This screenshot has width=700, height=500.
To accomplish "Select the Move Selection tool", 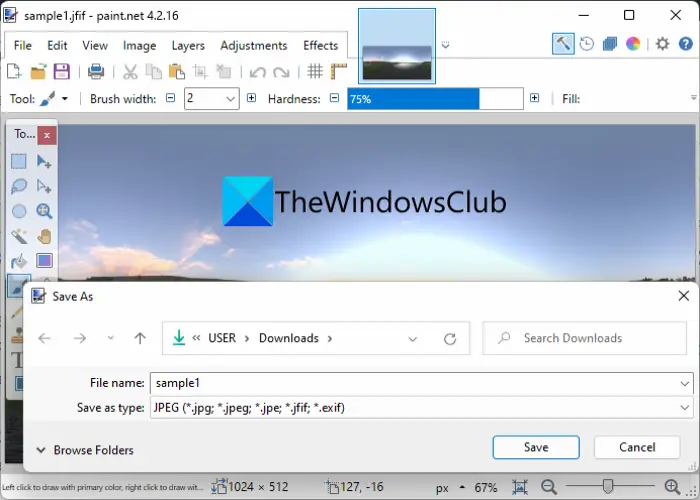I will [44, 186].
